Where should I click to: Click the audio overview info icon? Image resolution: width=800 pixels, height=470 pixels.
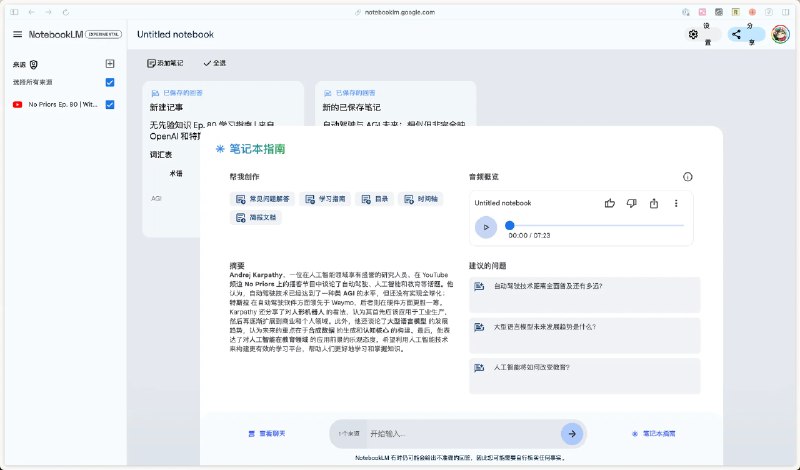click(x=687, y=177)
